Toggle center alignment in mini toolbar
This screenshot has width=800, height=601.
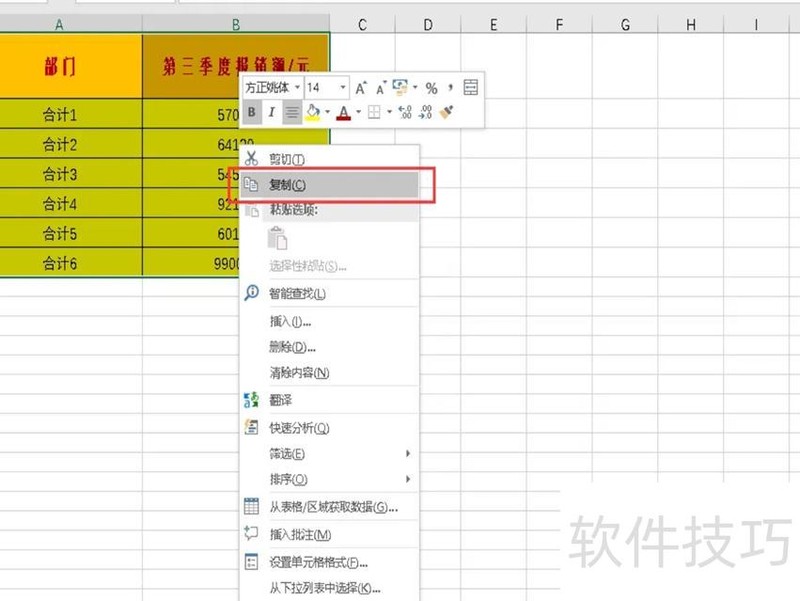pyautogui.click(x=292, y=112)
